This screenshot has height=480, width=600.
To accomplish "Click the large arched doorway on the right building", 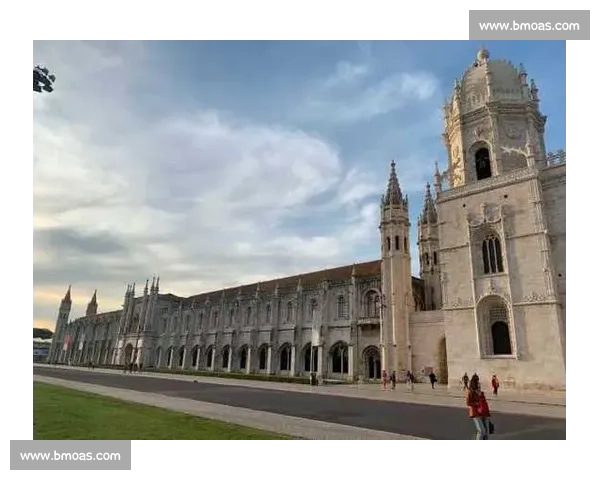I will coord(499,335).
